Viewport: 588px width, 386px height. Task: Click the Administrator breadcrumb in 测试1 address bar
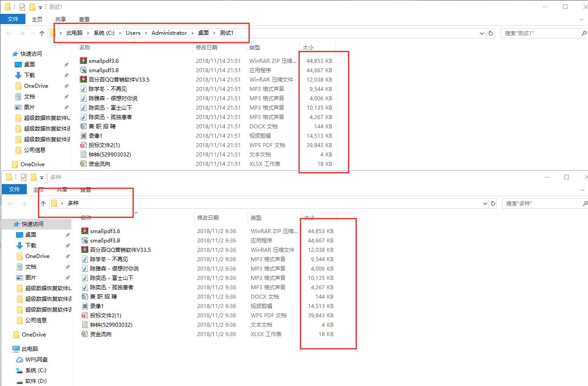coord(169,33)
